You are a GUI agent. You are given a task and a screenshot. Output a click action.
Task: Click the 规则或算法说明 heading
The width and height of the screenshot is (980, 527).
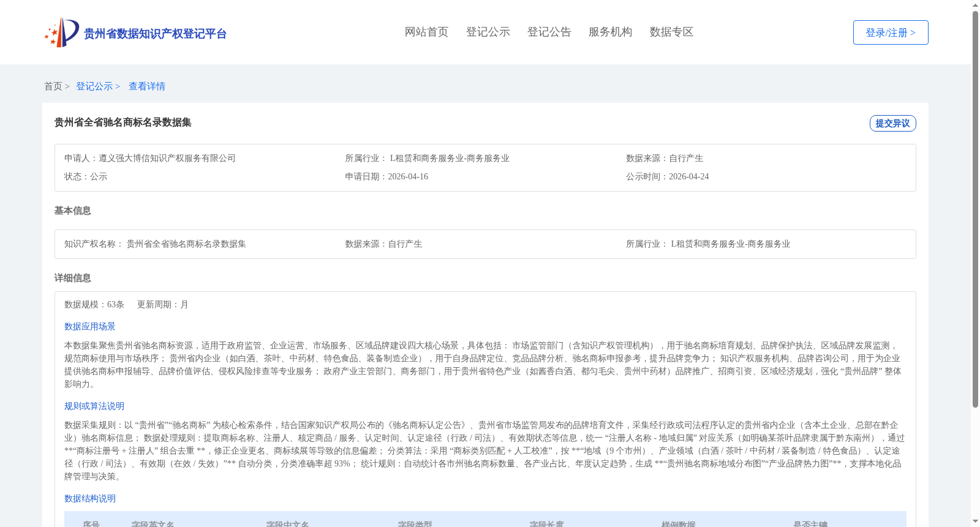coord(94,406)
